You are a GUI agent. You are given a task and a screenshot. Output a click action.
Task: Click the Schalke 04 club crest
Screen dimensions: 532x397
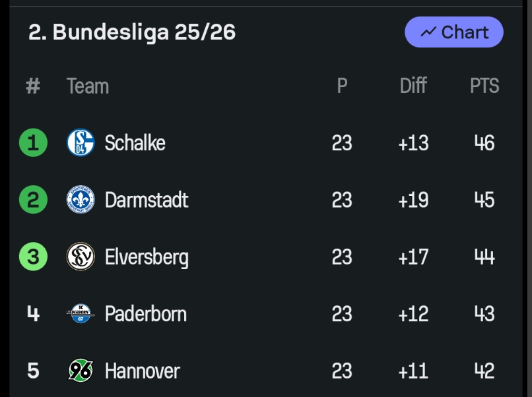pos(81,142)
